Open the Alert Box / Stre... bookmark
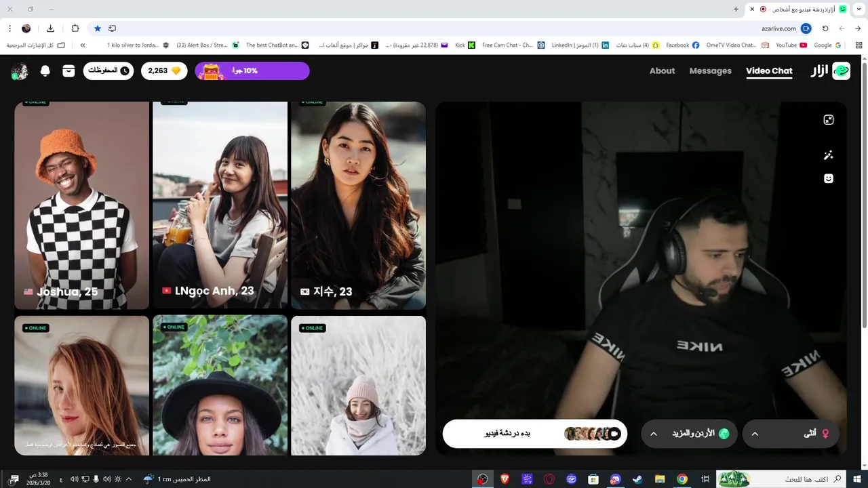The height and width of the screenshot is (488, 868). [x=208, y=45]
